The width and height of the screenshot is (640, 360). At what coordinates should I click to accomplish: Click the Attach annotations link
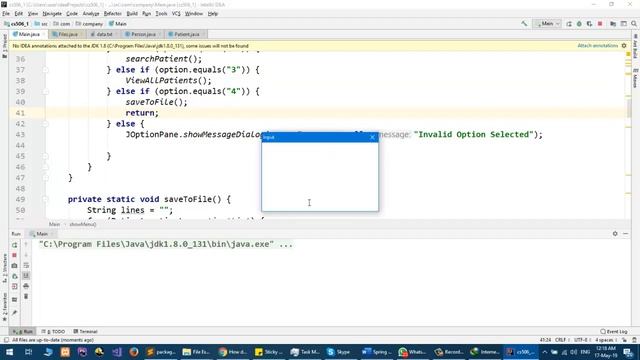tap(598, 46)
